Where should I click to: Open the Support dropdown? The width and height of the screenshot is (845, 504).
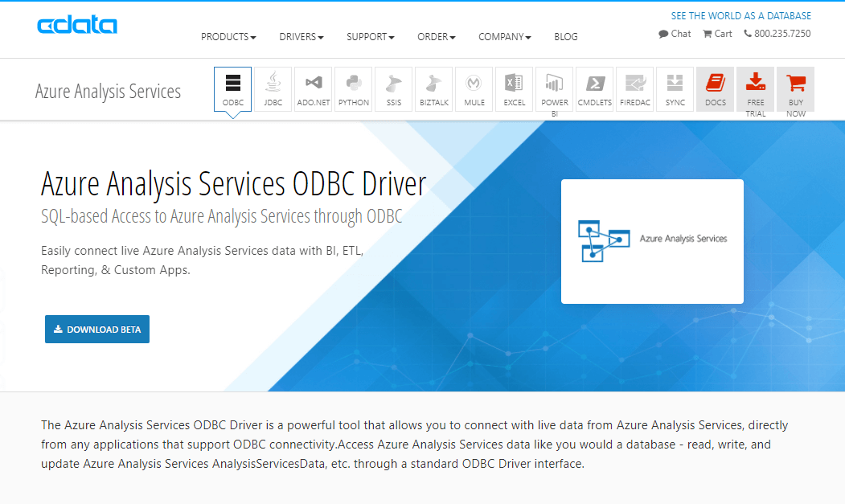(x=370, y=37)
